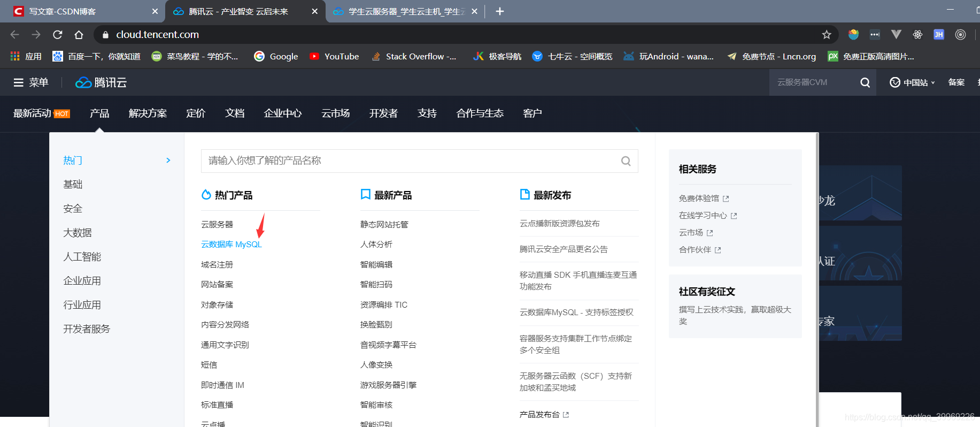
Task: Open a new browser tab
Action: pyautogui.click(x=499, y=11)
